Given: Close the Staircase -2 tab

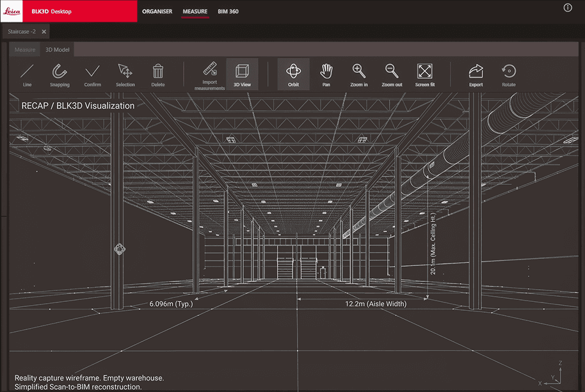Looking at the screenshot, I should click(44, 32).
